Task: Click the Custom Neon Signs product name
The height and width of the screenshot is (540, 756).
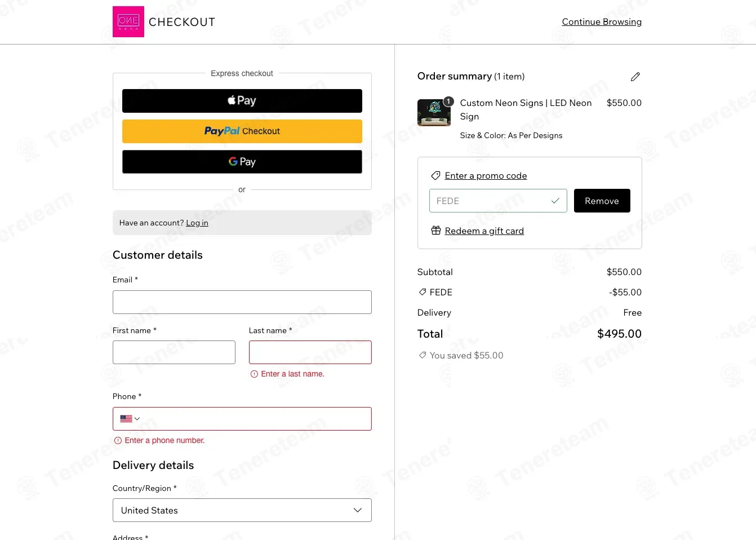Action: click(x=526, y=110)
